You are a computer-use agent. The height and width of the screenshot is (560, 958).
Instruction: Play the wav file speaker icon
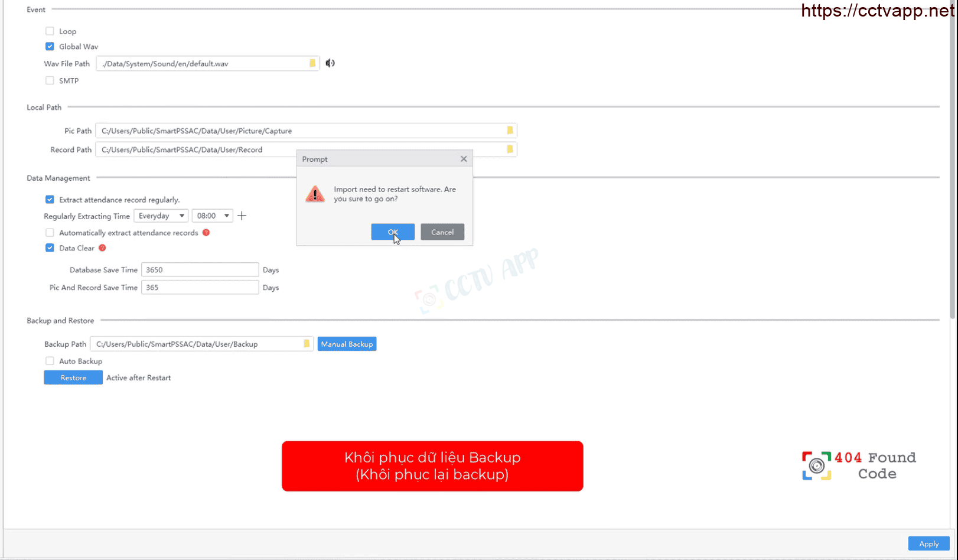tap(330, 63)
